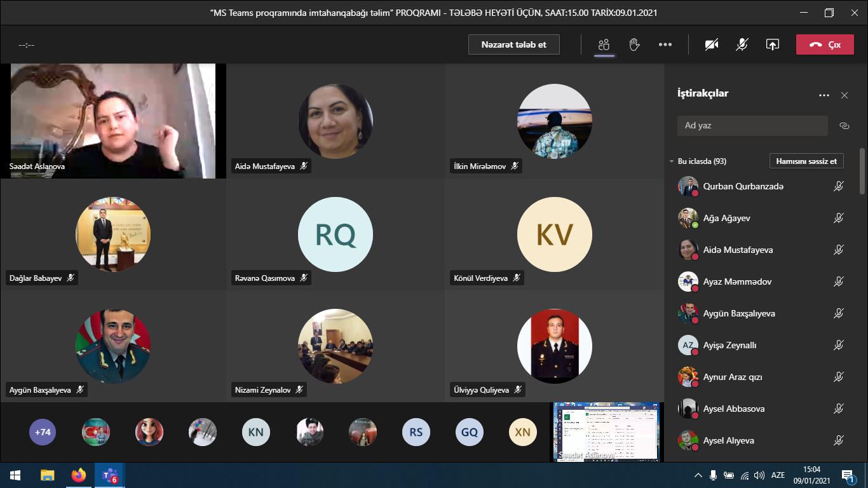
Task: Open File Explorer from the taskbar
Action: point(48,475)
